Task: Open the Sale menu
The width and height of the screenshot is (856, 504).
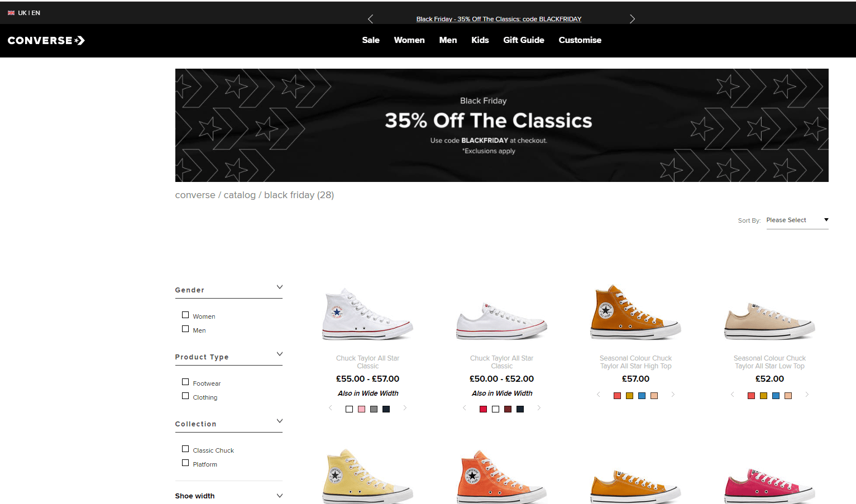Action: pos(371,40)
